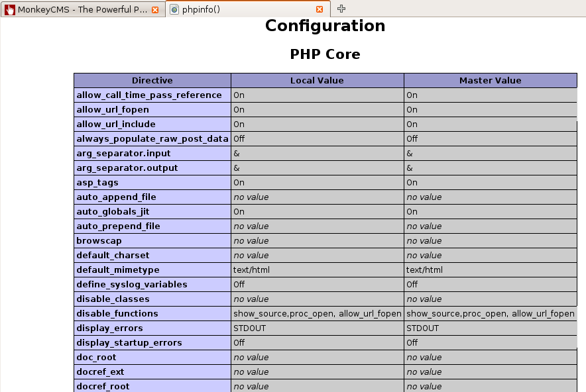
Task: Click the Directive column header
Action: [152, 81]
